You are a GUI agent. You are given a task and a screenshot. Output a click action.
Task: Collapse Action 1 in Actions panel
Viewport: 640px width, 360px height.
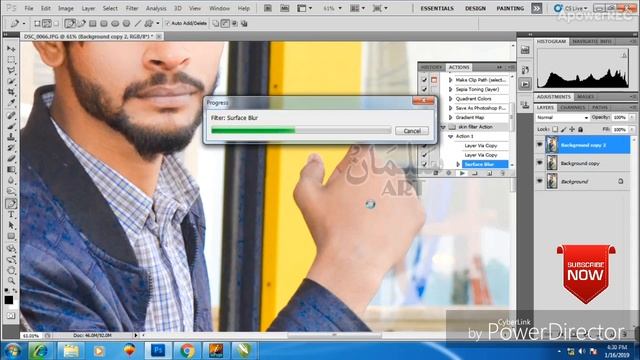click(451, 136)
